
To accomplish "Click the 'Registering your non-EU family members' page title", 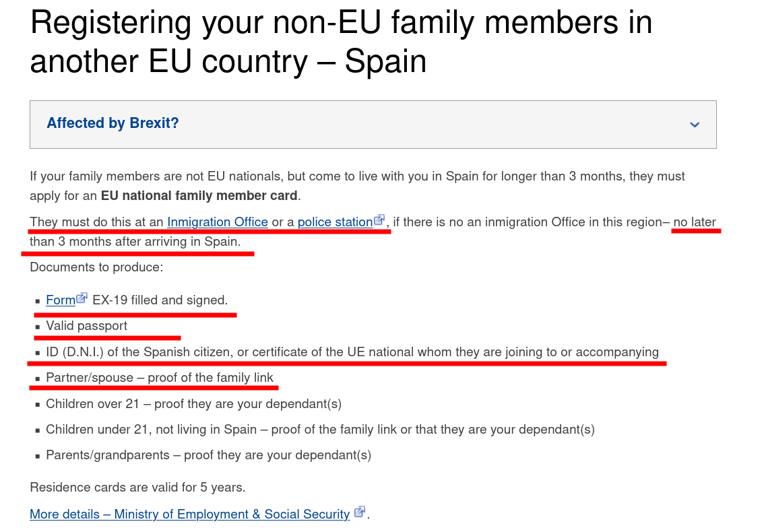I will pyautogui.click(x=341, y=42).
